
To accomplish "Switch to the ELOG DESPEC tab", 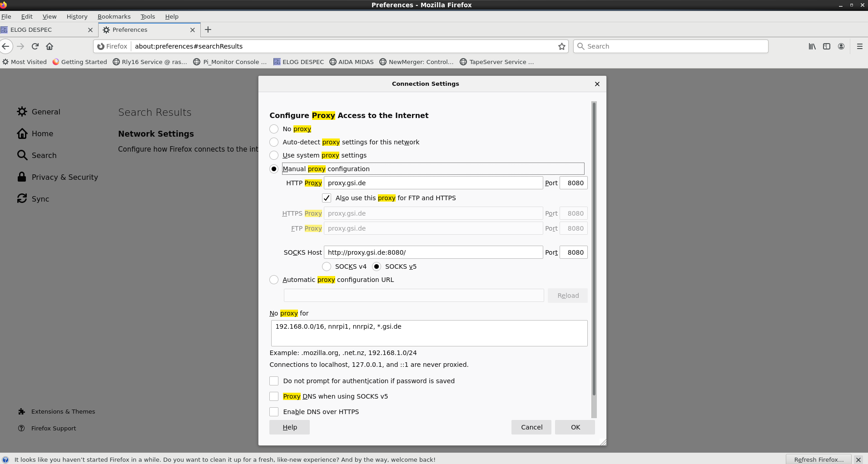I will [x=48, y=30].
